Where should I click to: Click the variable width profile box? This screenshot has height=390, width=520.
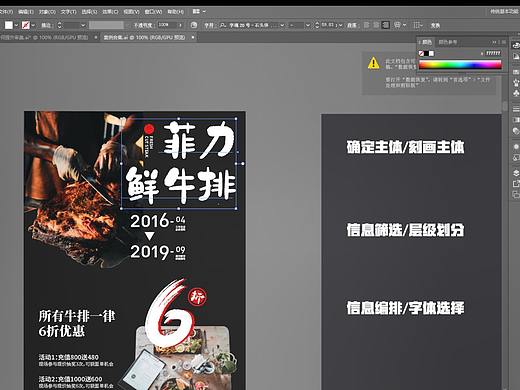click(x=106, y=25)
